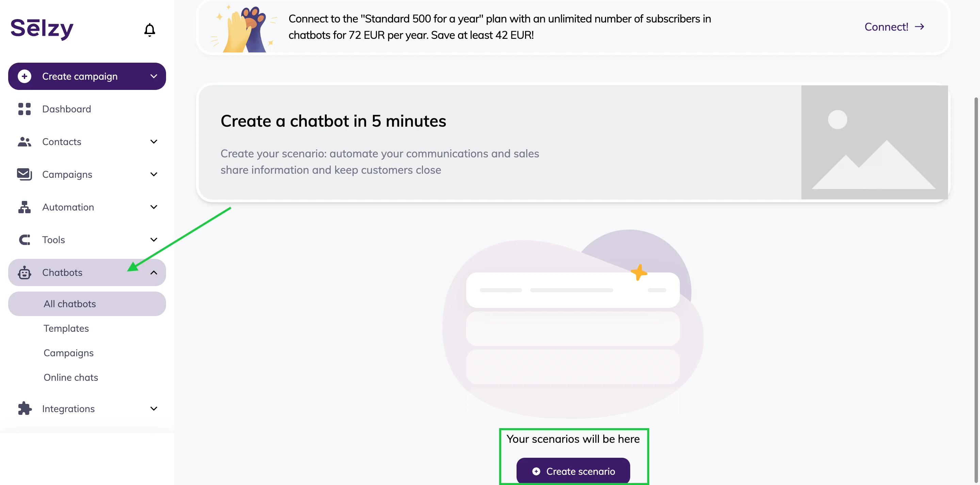
Task: Expand the Contacts menu chevron
Action: tap(154, 142)
